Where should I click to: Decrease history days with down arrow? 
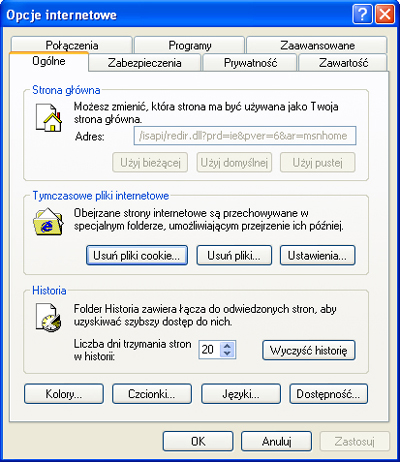(x=227, y=353)
